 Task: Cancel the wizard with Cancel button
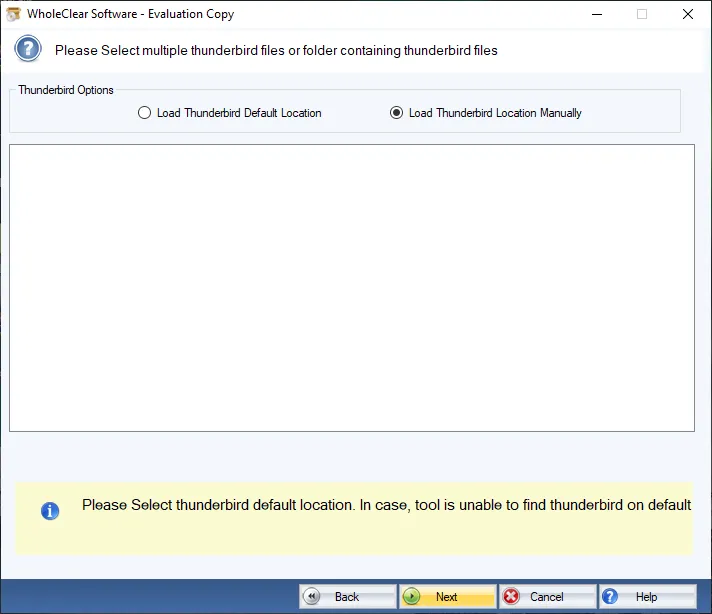(548, 596)
